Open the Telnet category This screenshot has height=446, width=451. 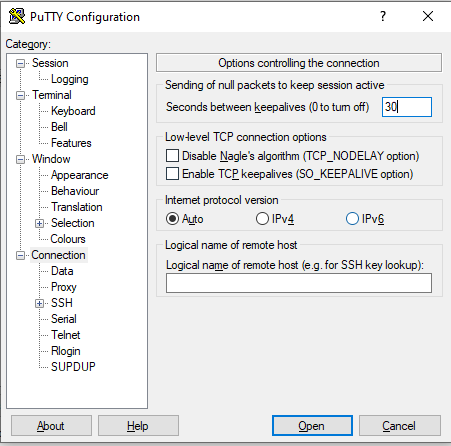point(66,335)
